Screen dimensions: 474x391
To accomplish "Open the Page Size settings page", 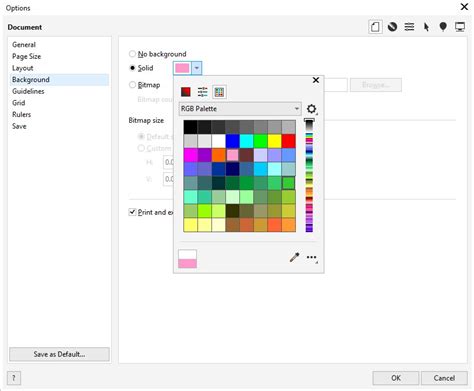I will coord(26,56).
